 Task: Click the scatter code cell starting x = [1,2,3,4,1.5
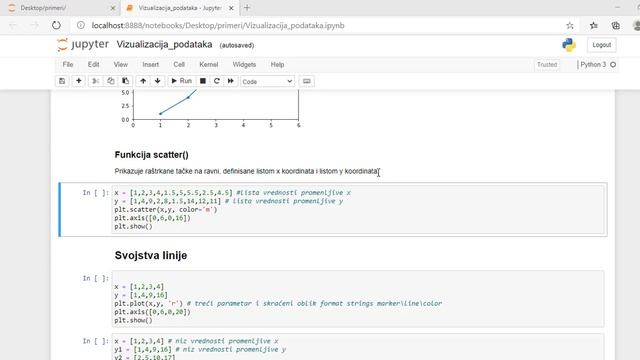point(358,209)
